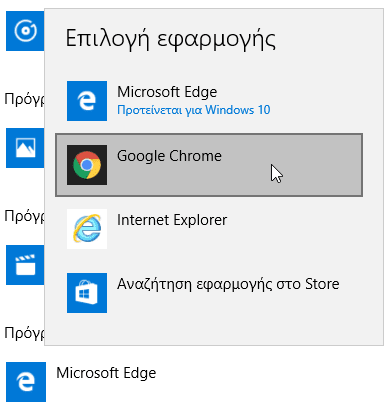The width and height of the screenshot is (390, 408).
Task: Choose the Microsoft Edge label in the app list
Action: 167,92
